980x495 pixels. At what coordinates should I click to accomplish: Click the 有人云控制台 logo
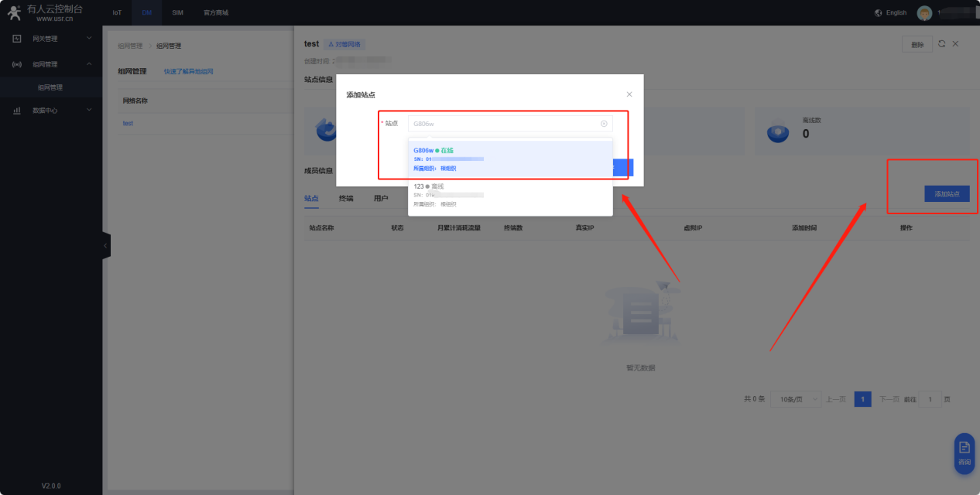(45, 12)
